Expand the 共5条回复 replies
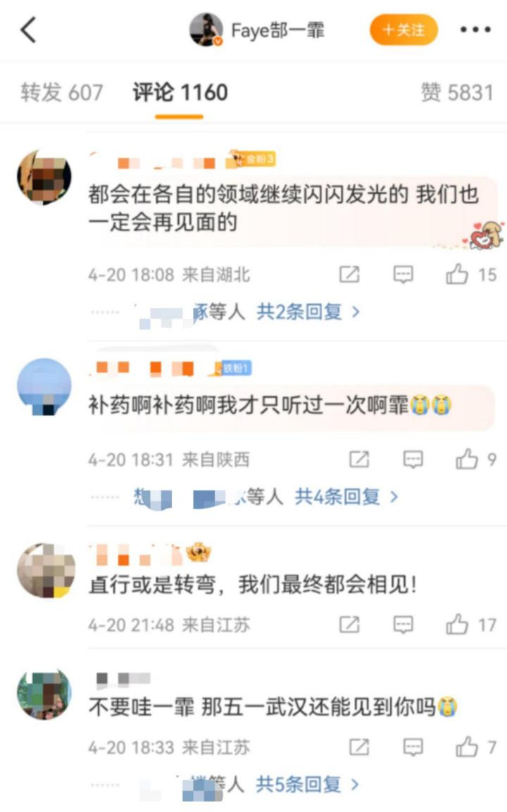Viewport: 507px width, 812px height. pos(308,785)
